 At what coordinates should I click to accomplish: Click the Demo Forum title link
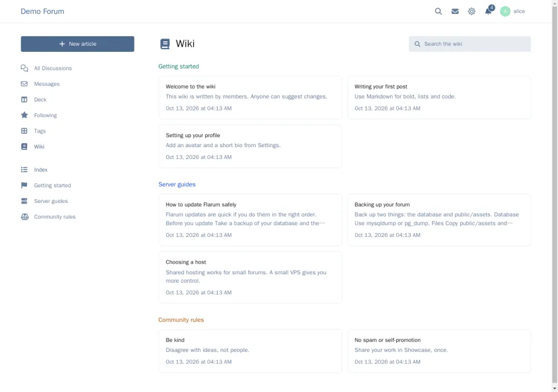click(42, 11)
